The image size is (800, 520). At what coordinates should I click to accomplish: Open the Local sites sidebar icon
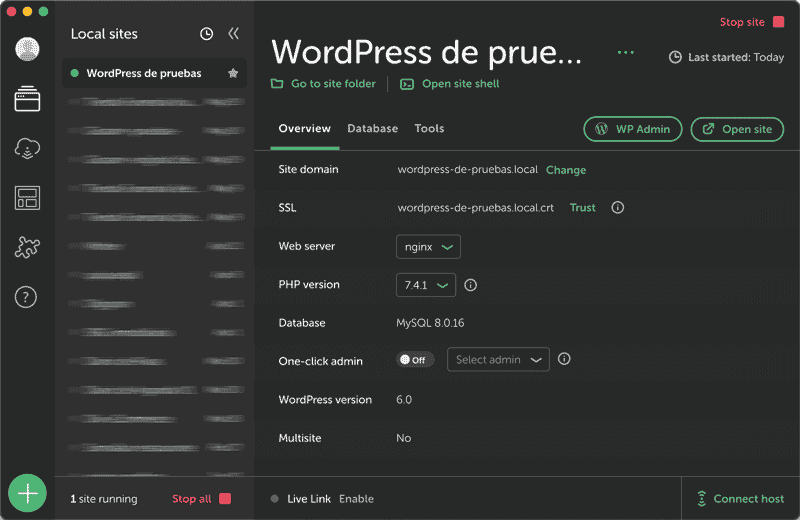27,98
